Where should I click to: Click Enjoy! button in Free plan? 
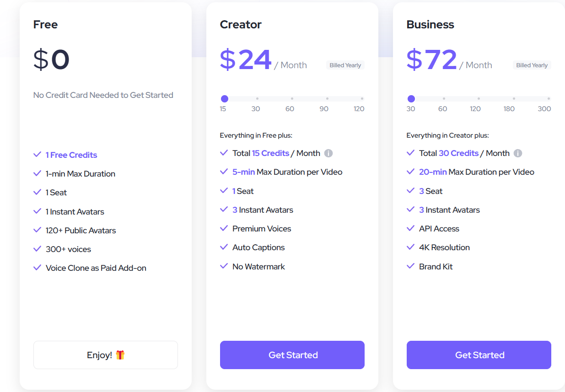[x=106, y=355]
